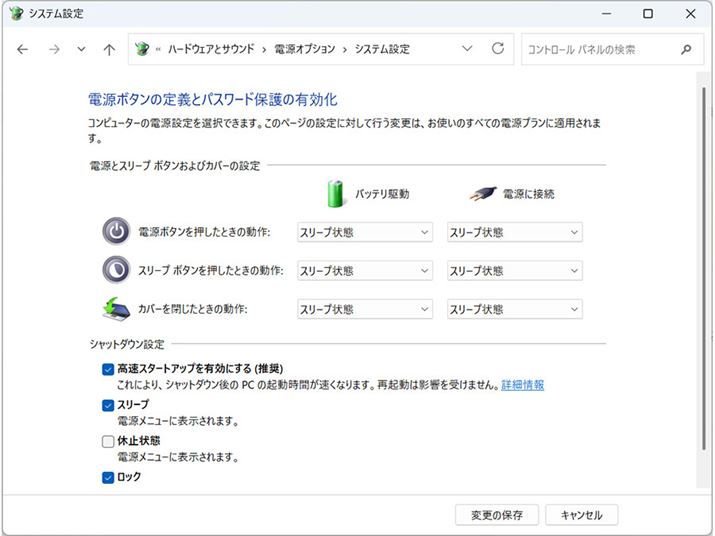Click the battery icon beside バッテリ駆動
715x536 pixels.
click(x=335, y=193)
